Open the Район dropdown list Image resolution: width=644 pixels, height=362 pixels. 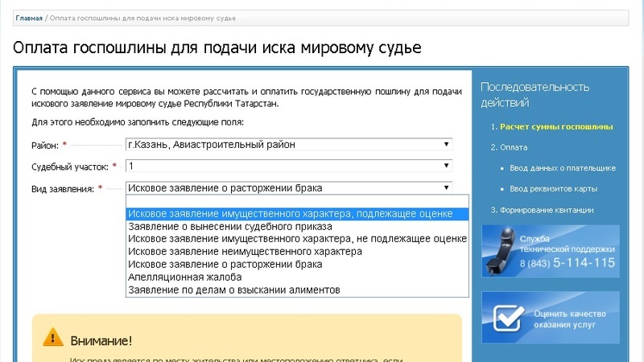pyautogui.click(x=289, y=145)
